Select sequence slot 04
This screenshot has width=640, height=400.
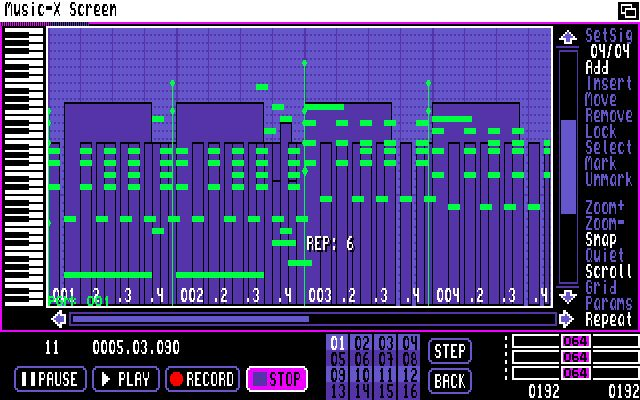410,343
